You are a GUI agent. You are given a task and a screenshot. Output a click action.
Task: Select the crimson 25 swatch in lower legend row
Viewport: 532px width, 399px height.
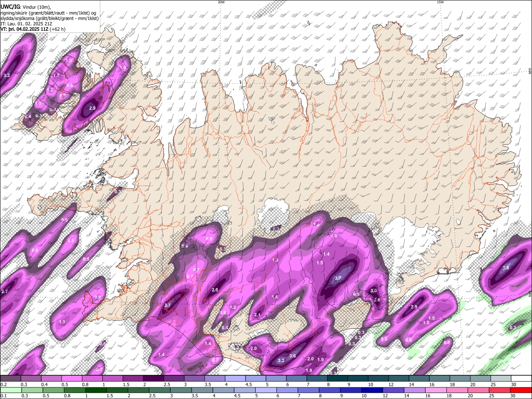(499, 390)
